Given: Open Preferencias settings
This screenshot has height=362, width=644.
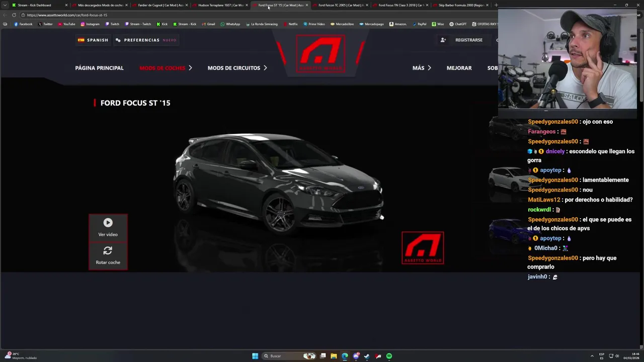Looking at the screenshot, I should pyautogui.click(x=146, y=40).
